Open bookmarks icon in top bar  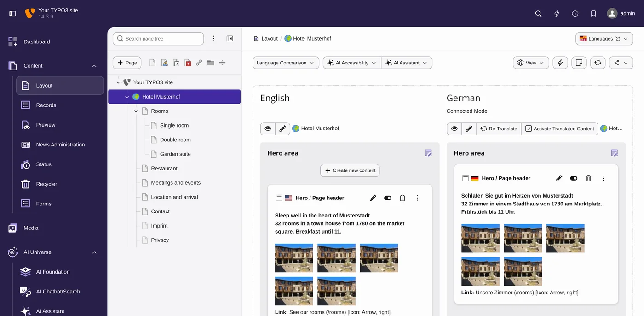[x=593, y=13]
